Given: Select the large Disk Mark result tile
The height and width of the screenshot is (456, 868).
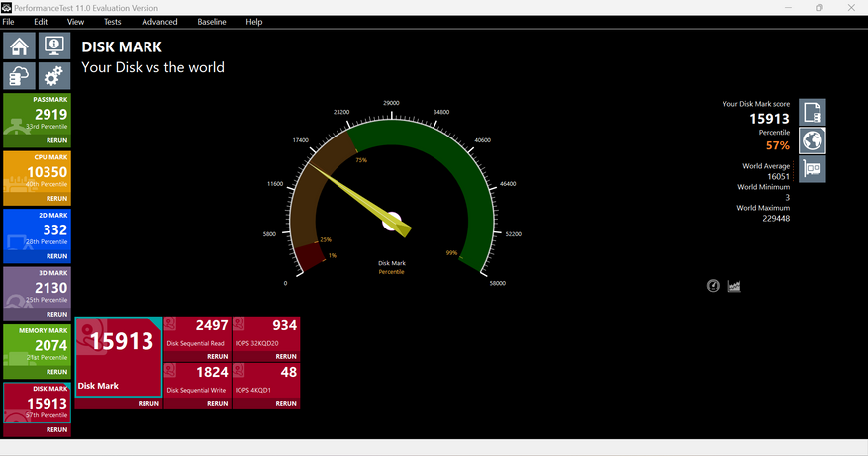Looking at the screenshot, I should tap(119, 357).
